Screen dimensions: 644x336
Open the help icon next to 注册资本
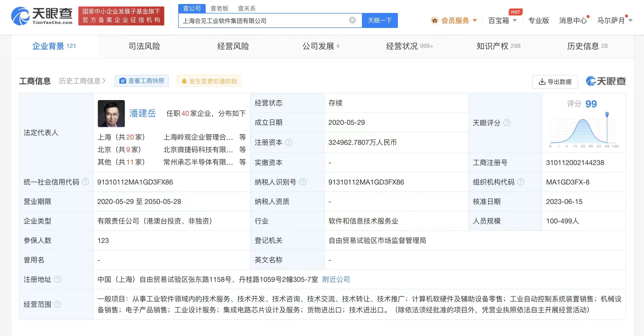click(x=289, y=142)
